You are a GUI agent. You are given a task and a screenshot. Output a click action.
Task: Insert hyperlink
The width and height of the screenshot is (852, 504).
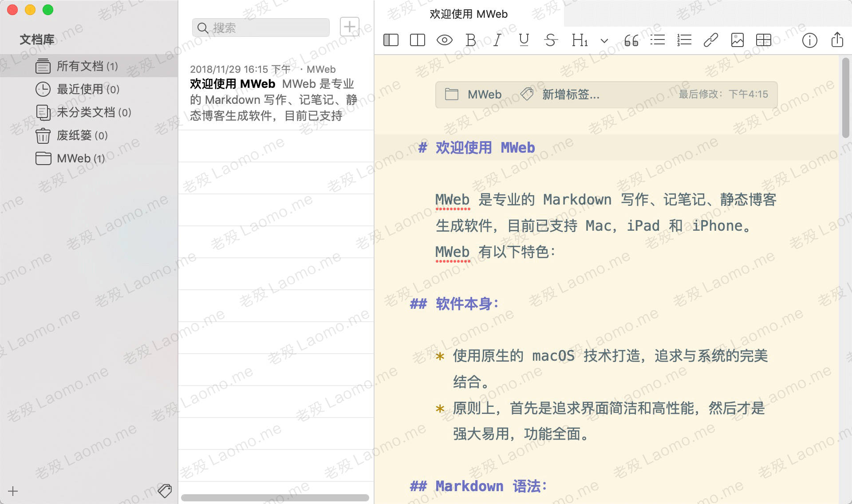coord(711,40)
